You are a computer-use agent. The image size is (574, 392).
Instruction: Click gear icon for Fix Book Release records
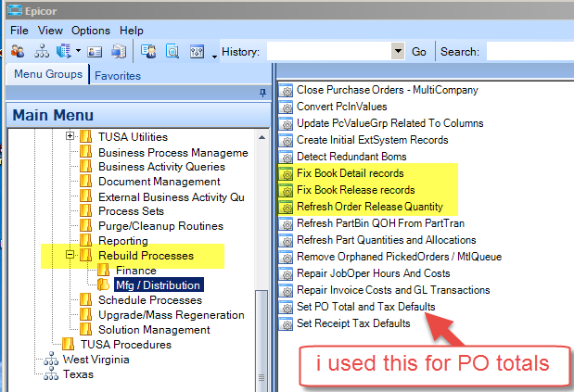[286, 190]
